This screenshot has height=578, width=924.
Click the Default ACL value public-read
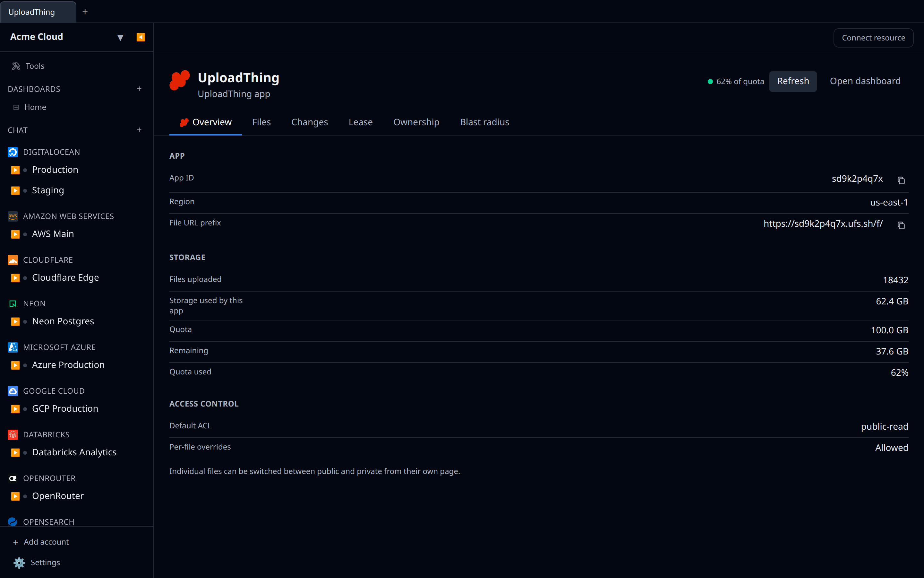[x=884, y=427]
